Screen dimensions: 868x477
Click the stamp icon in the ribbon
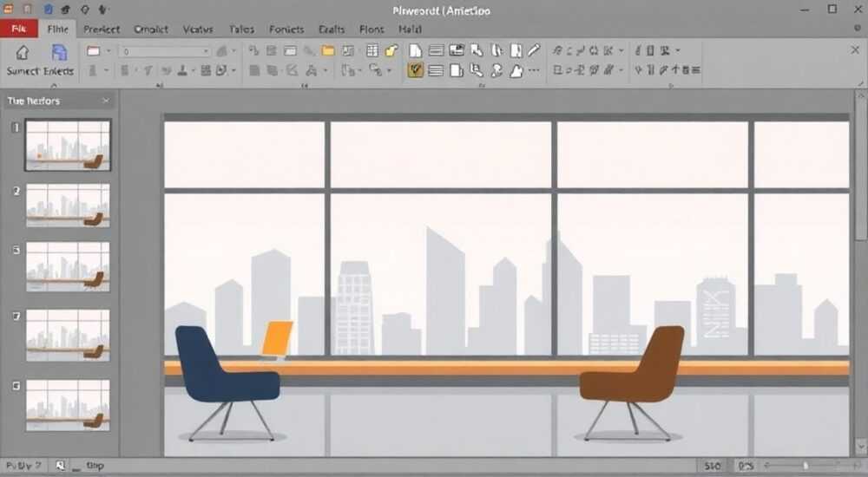[182, 70]
